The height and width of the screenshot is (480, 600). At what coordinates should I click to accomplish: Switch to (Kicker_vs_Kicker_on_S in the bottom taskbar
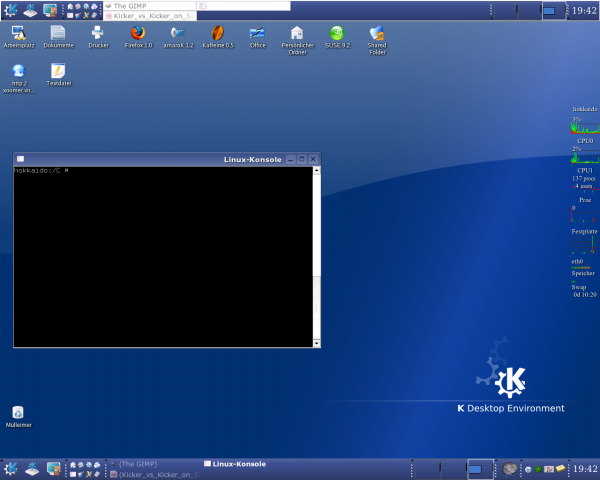(156, 474)
